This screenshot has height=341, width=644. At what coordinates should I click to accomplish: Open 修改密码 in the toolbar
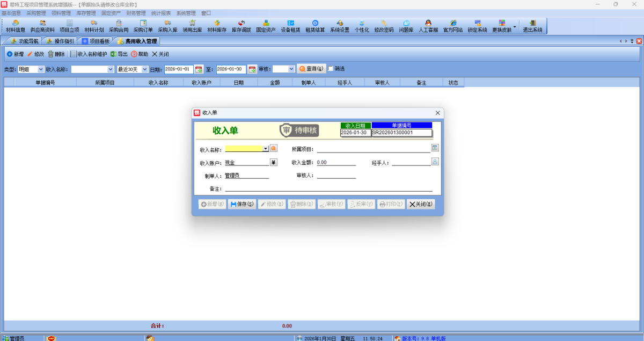coord(384,26)
